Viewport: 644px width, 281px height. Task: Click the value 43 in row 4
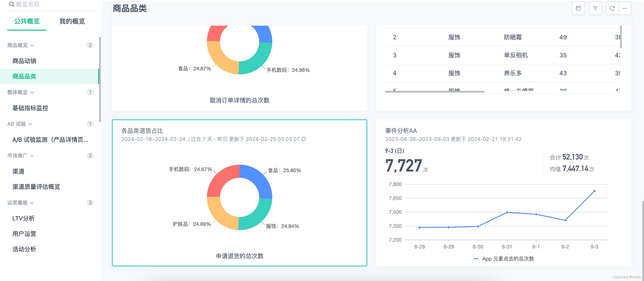(563, 73)
